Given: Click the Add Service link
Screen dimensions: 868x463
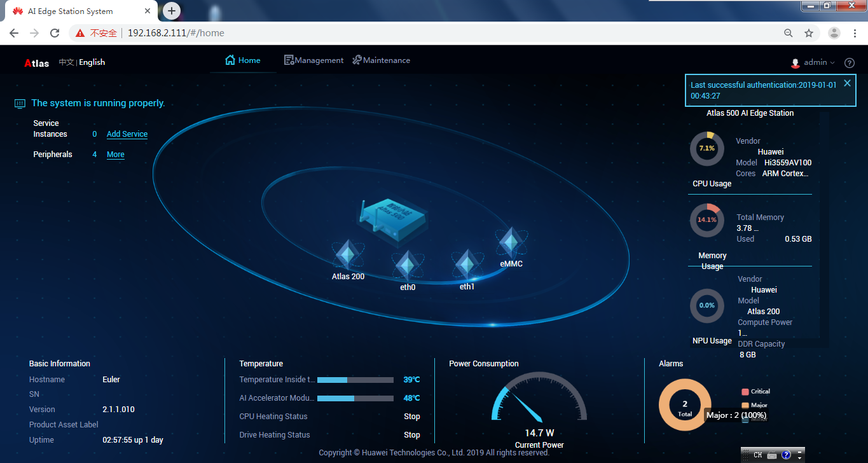Looking at the screenshot, I should click(x=127, y=134).
